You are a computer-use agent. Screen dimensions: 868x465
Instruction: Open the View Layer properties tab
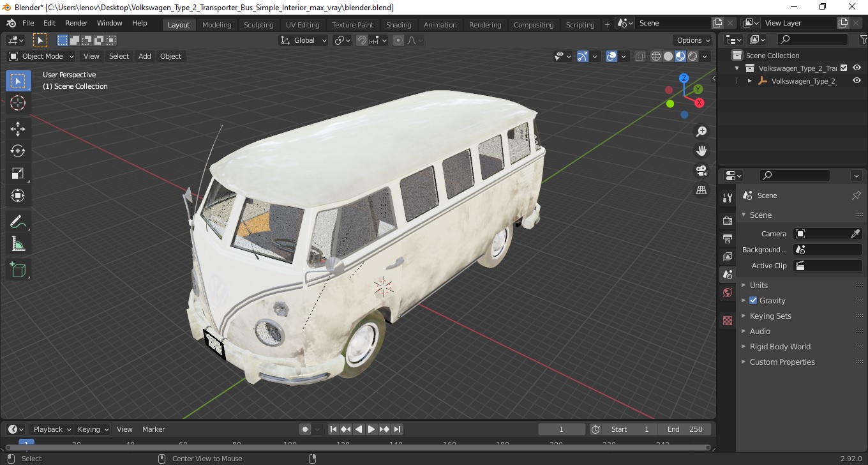728,256
